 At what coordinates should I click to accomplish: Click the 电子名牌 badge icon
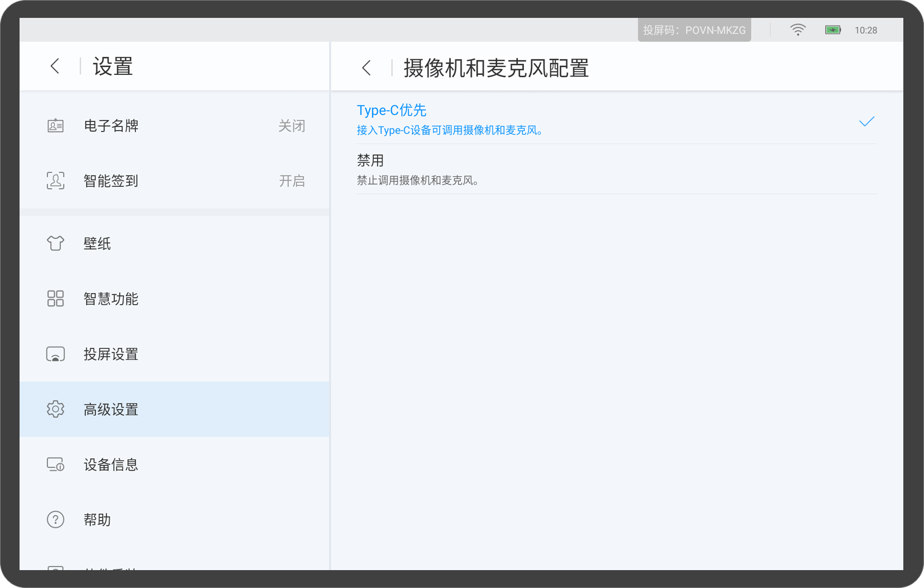[x=55, y=126]
